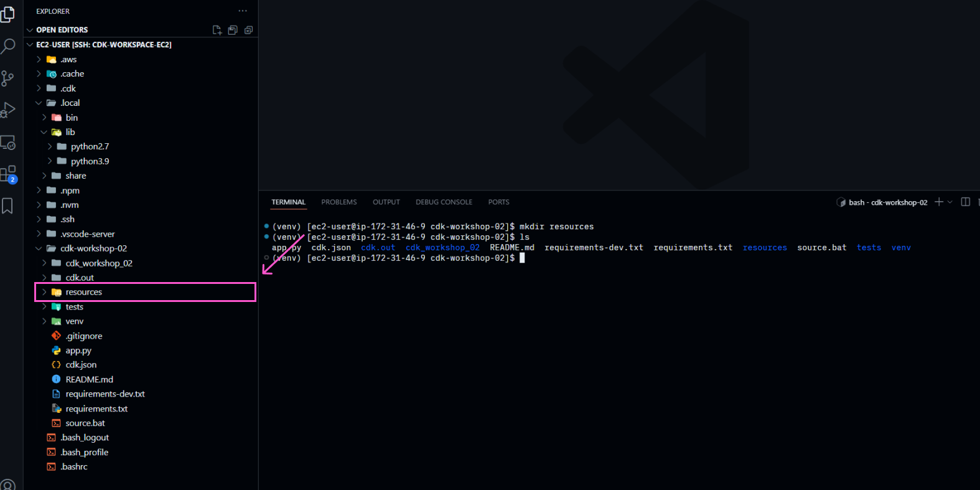Switch to the TERMINAL tab
Viewport: 980px width, 490px height.
click(289, 202)
